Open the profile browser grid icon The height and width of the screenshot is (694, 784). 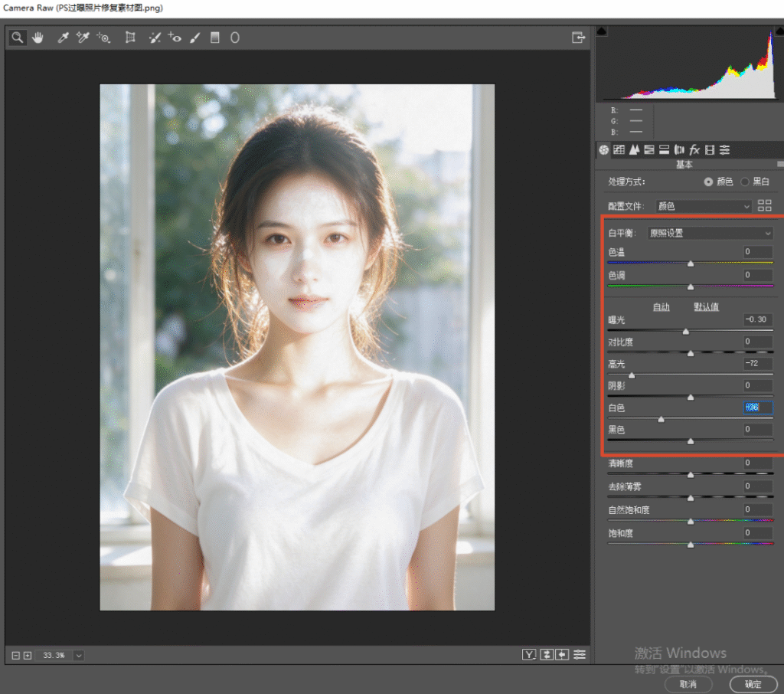pos(765,205)
